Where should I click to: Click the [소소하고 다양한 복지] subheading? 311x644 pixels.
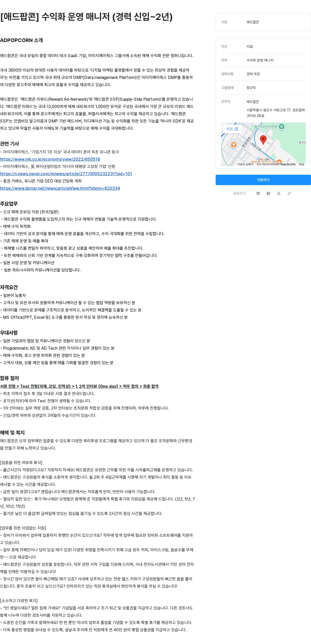point(19,601)
